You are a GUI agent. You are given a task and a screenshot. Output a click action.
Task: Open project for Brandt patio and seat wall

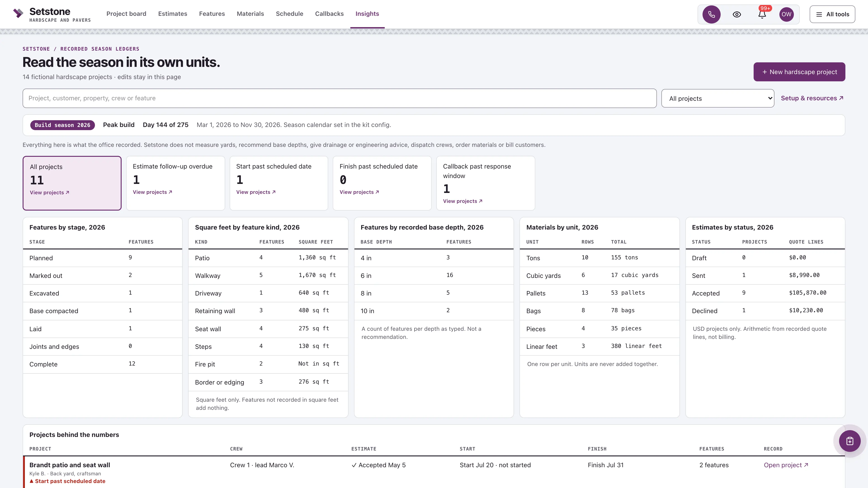(x=786, y=465)
